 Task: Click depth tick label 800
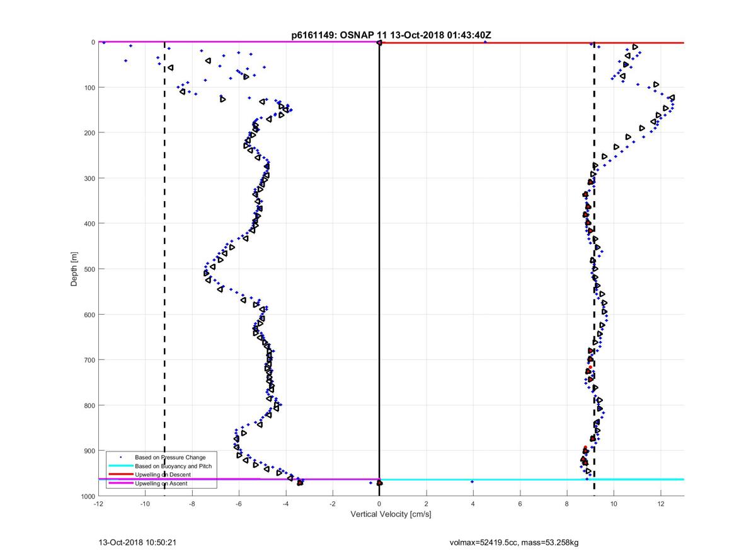pos(89,405)
